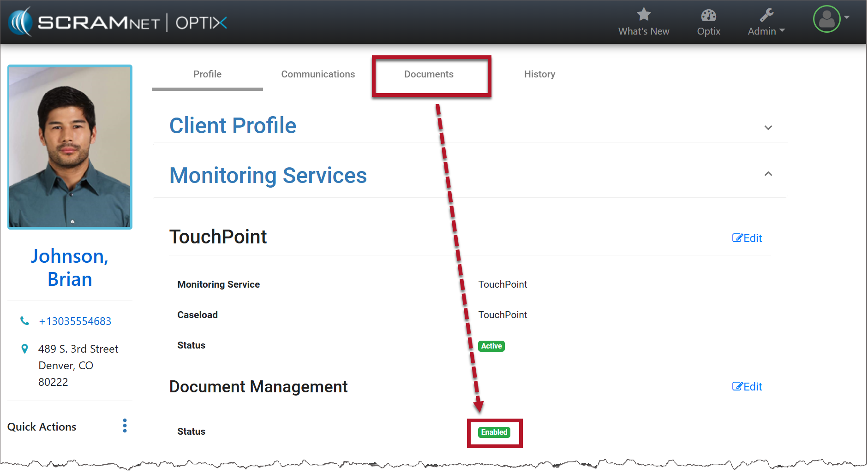
Task: Click the phone icon beside the number
Action: (x=24, y=321)
